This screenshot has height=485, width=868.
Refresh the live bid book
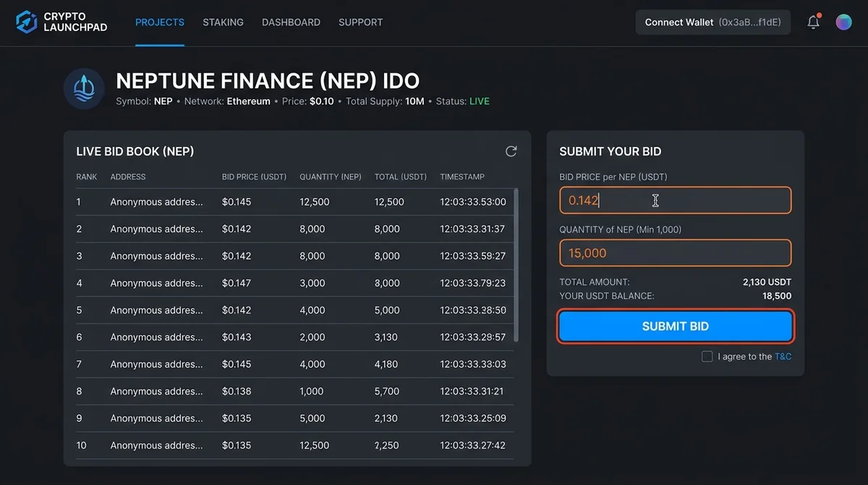[511, 151]
